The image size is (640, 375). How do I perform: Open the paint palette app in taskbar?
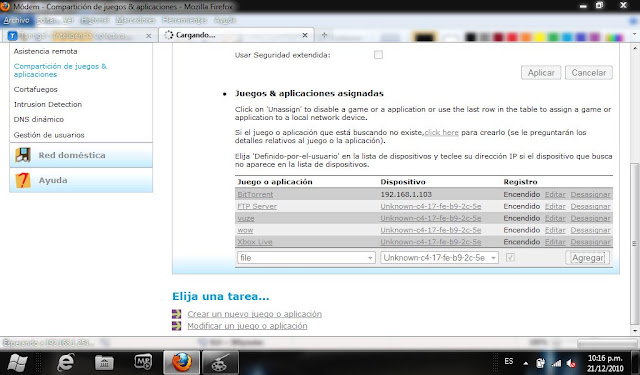[x=220, y=362]
